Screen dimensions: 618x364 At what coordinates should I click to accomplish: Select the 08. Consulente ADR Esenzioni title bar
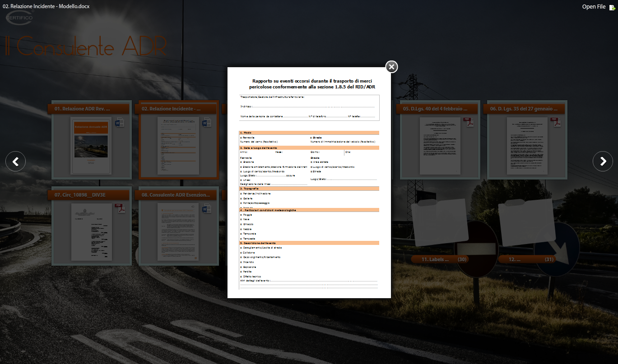[x=176, y=195]
